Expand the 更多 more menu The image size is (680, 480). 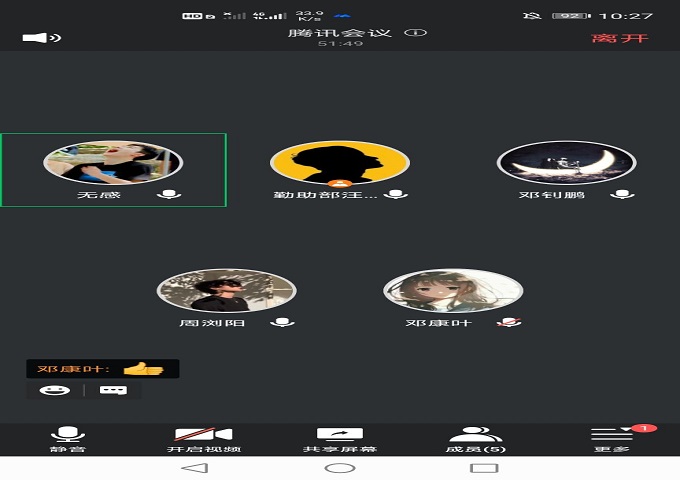[612, 438]
